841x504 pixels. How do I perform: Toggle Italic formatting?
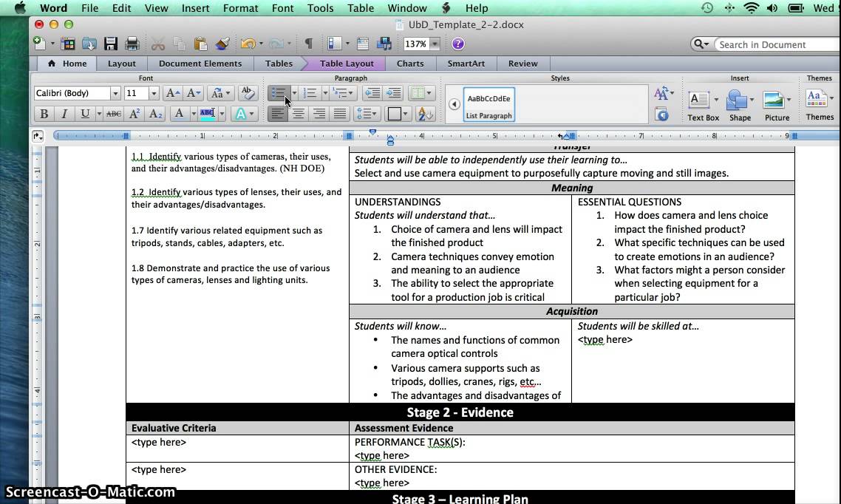64,114
